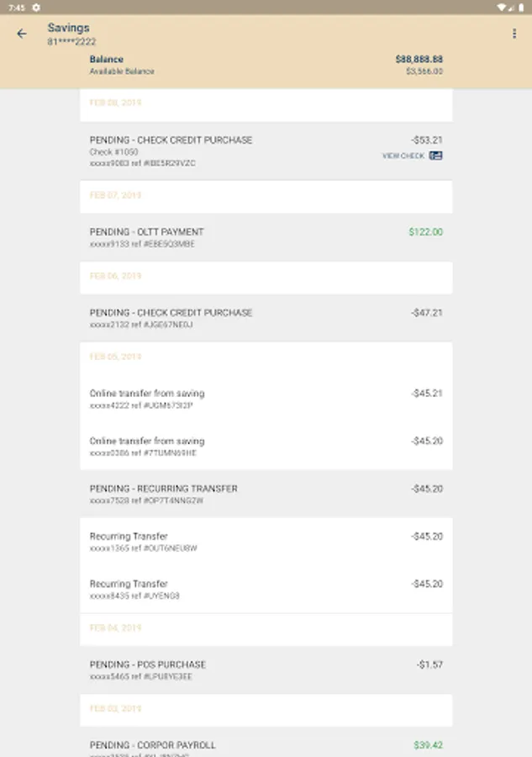The width and height of the screenshot is (532, 757).
Task: Tap the Wi-Fi signal icon
Action: 501,7
